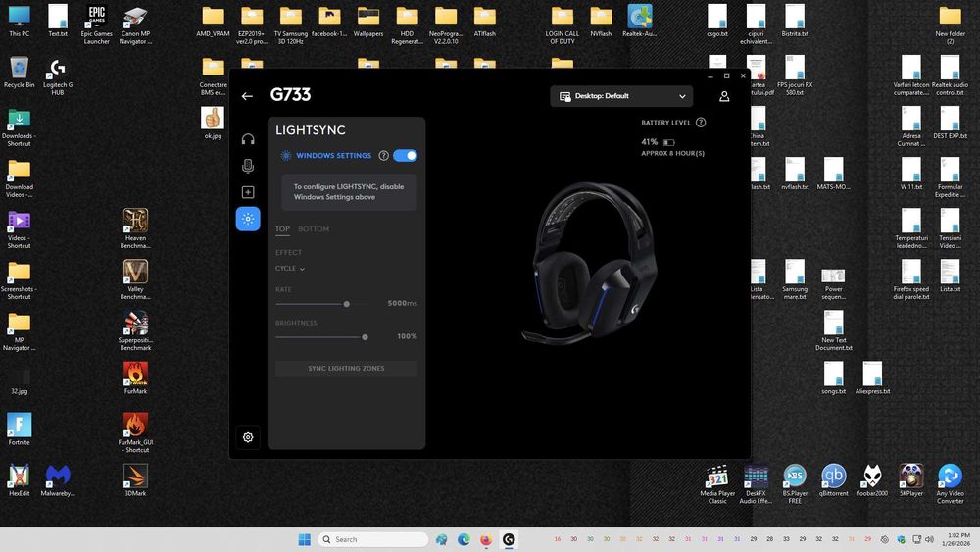The image size is (980, 552).
Task: Select the qBittorrent desktop icon
Action: point(834,480)
